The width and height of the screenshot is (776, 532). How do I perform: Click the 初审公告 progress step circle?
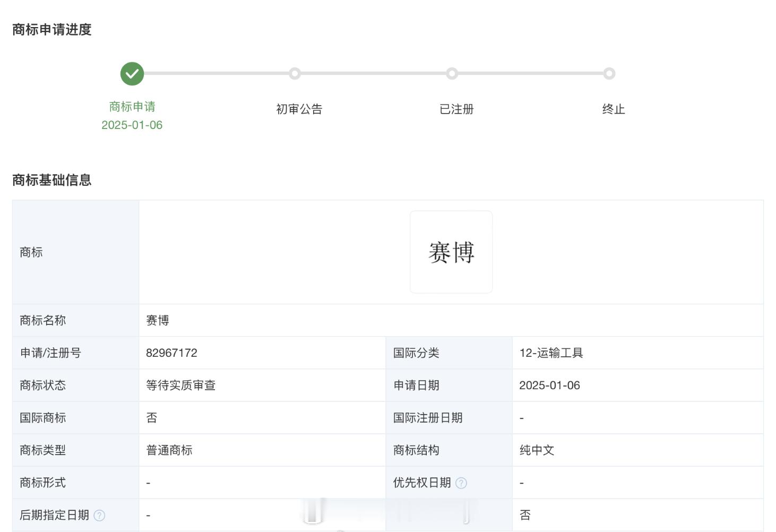click(x=295, y=74)
